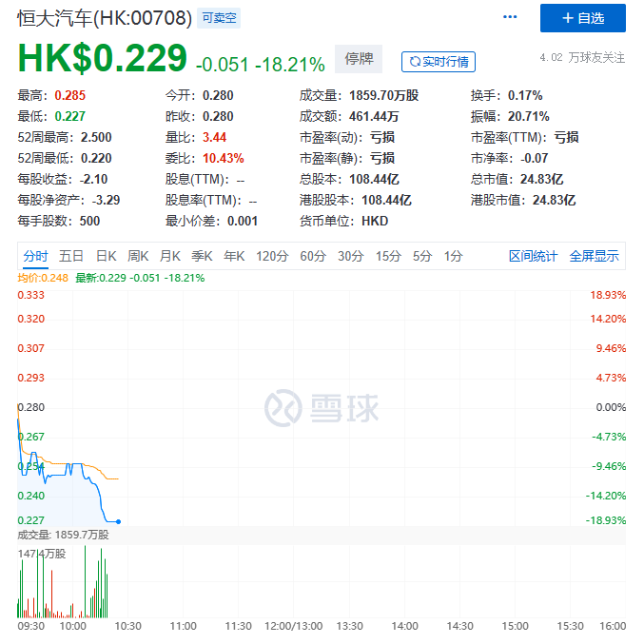
Task: Click the 成交量 1859.70万股 value in stats
Action: (x=383, y=96)
